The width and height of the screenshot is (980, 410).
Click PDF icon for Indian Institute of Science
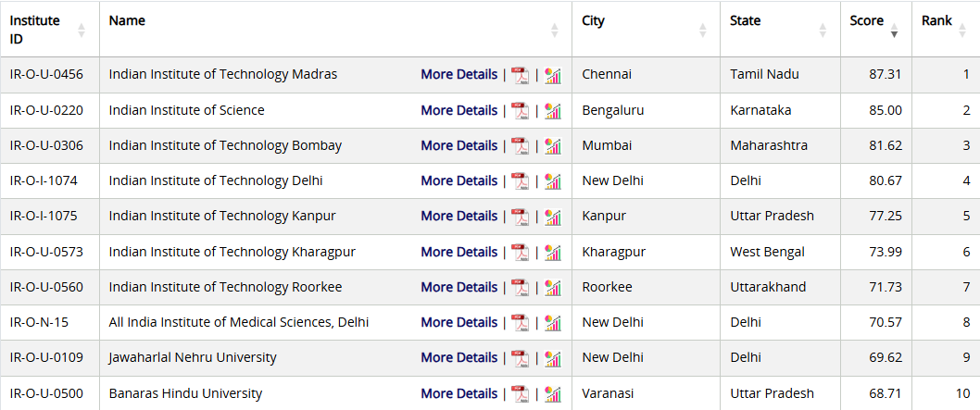[x=520, y=110]
